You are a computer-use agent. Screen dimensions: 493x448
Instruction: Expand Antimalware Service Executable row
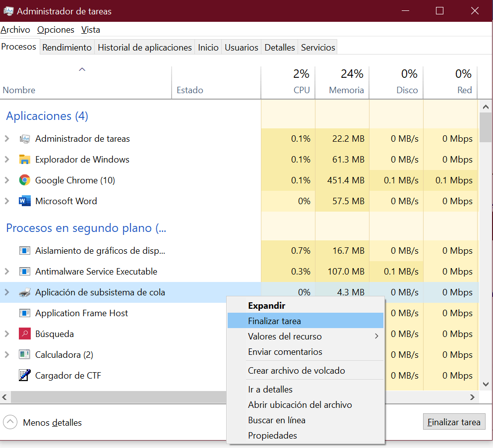[7, 271]
